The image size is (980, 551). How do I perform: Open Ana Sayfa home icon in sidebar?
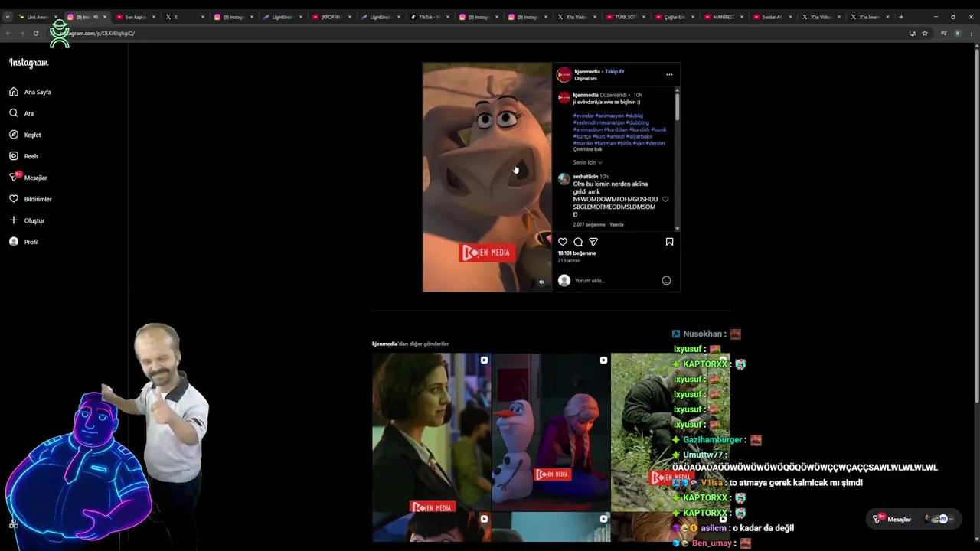[14, 92]
